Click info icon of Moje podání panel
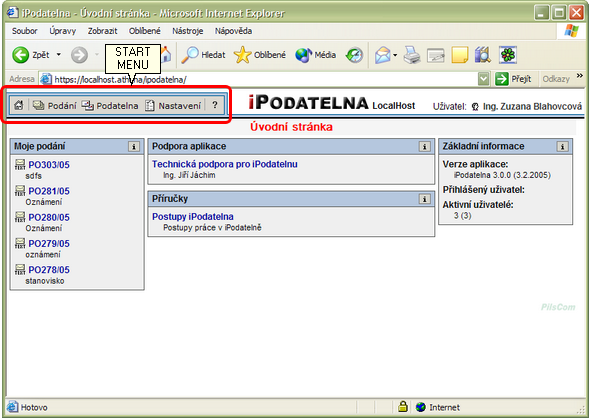 [134, 146]
